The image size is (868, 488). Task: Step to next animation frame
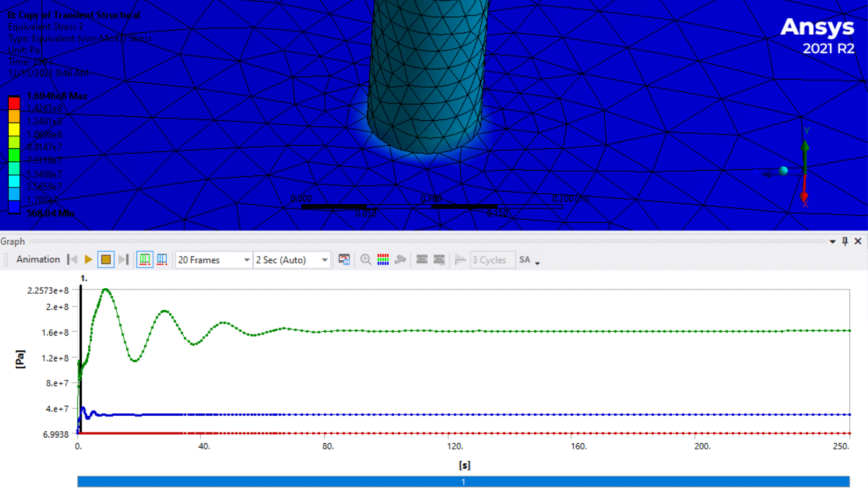[123, 260]
